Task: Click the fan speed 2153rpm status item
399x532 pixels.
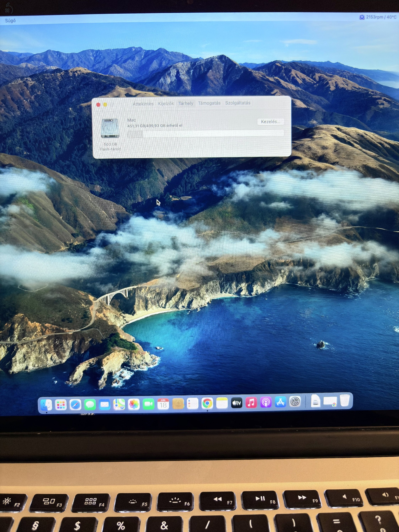Action: [378, 17]
